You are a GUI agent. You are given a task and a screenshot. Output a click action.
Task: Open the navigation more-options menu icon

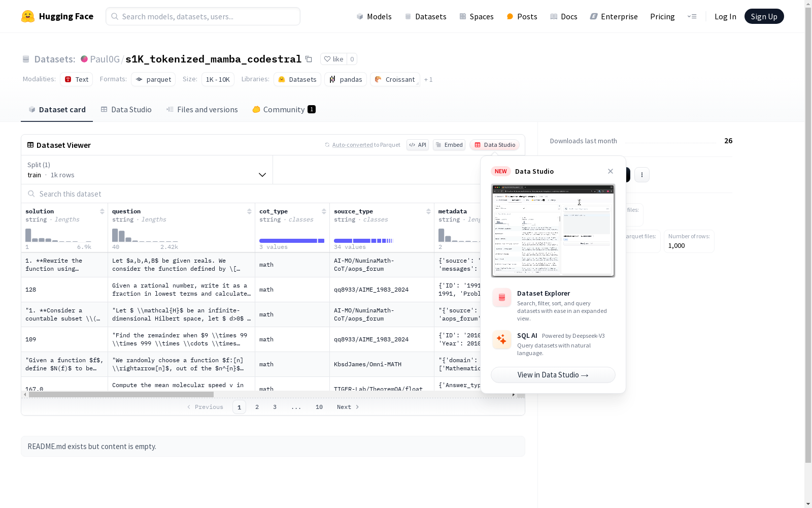[x=692, y=16]
